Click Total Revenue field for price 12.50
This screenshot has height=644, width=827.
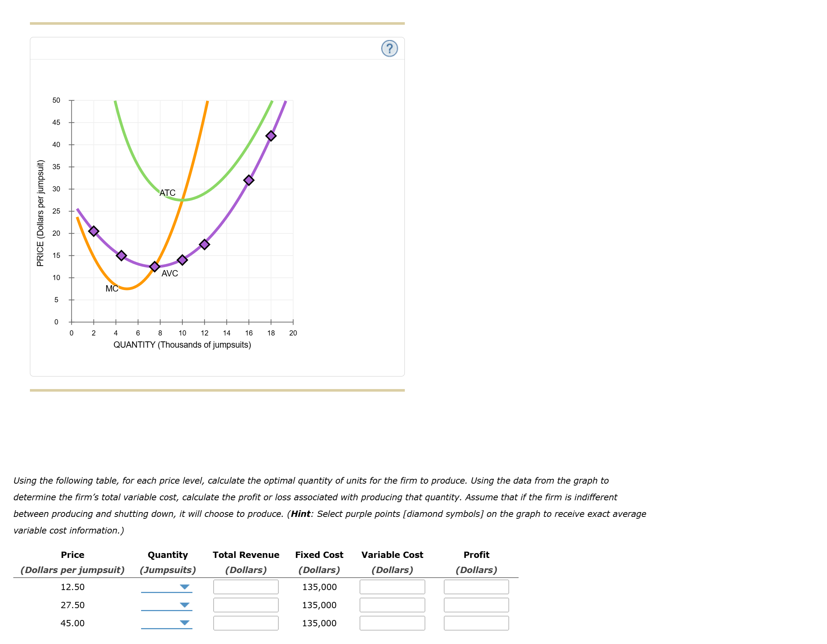coord(246,587)
